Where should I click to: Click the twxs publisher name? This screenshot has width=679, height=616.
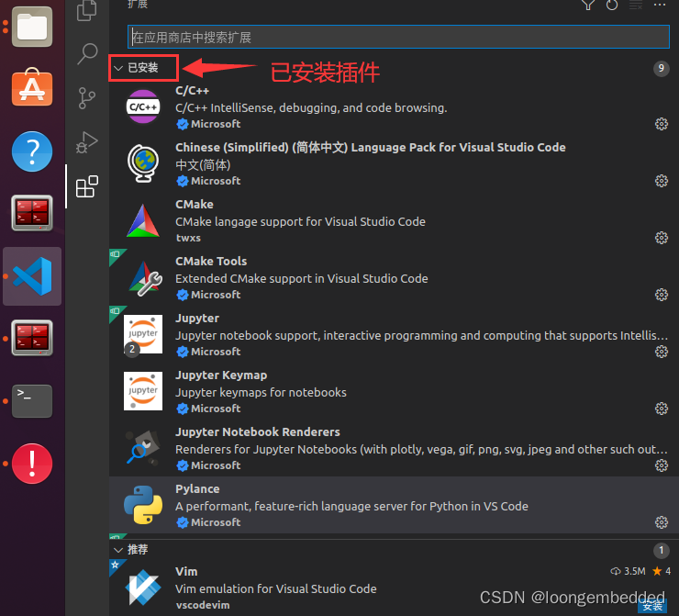[x=188, y=238]
